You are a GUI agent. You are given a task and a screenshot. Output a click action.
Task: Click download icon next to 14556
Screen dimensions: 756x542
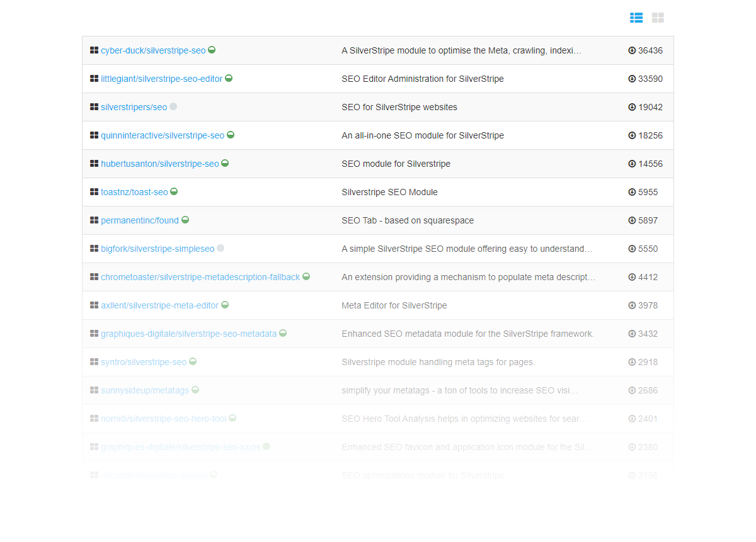click(632, 164)
